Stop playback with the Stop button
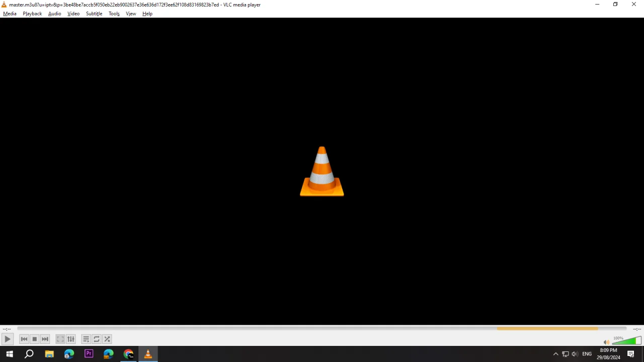The width and height of the screenshot is (644, 362). (x=35, y=339)
